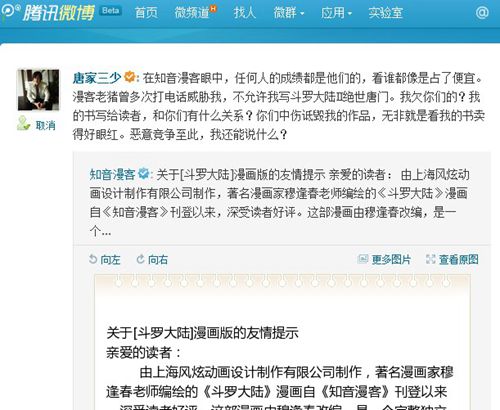Open the @ mentions icon
The width and height of the screenshot is (500, 410).
[x=482, y=13]
